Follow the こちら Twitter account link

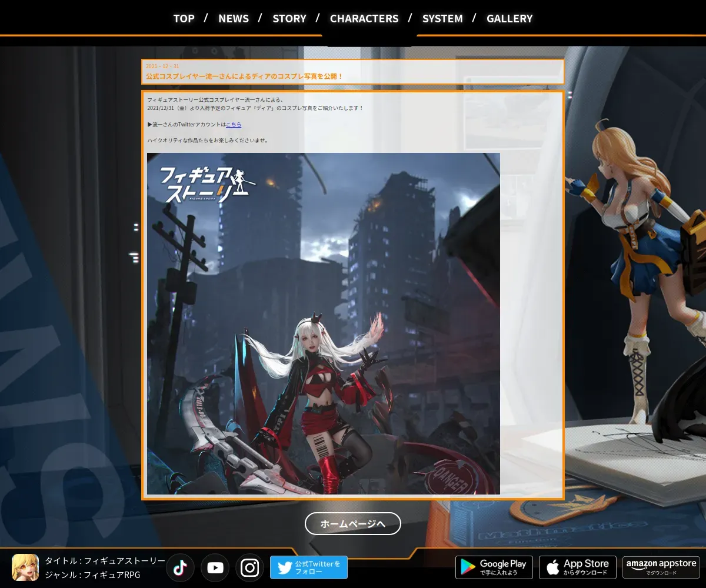pyautogui.click(x=234, y=125)
